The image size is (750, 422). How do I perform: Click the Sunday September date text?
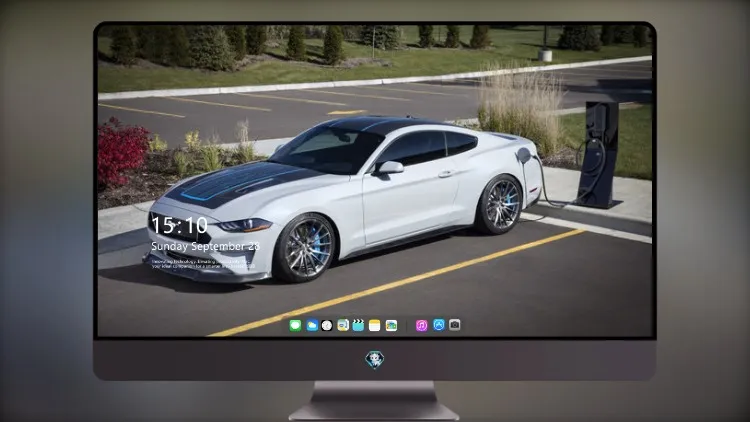tap(205, 246)
